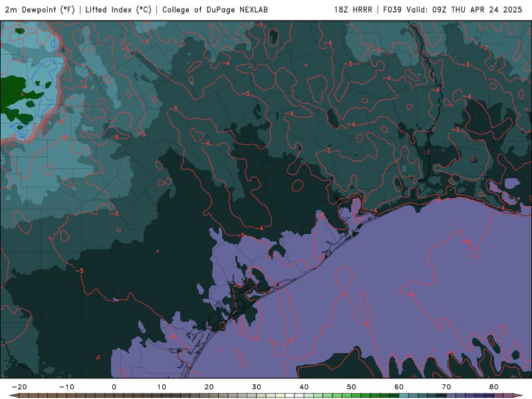
Task: Click the '80' colorbar scale label
Action: 494,387
